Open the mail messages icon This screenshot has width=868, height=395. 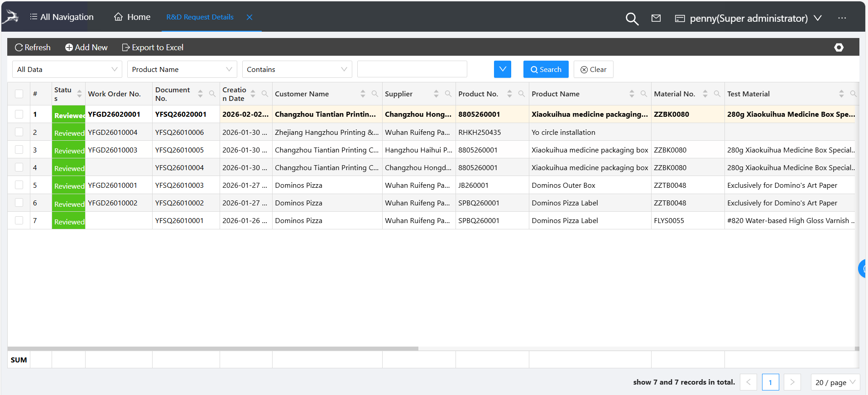pyautogui.click(x=656, y=18)
